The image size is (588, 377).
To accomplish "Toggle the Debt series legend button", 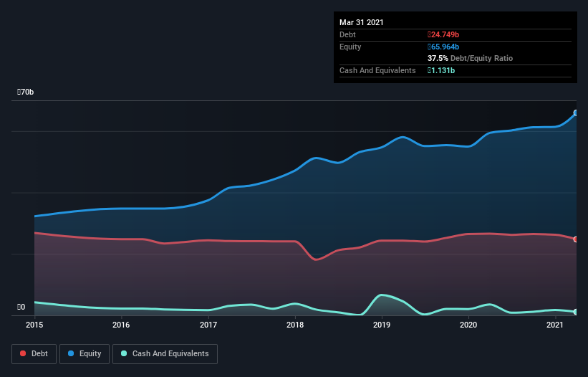I will click(34, 354).
